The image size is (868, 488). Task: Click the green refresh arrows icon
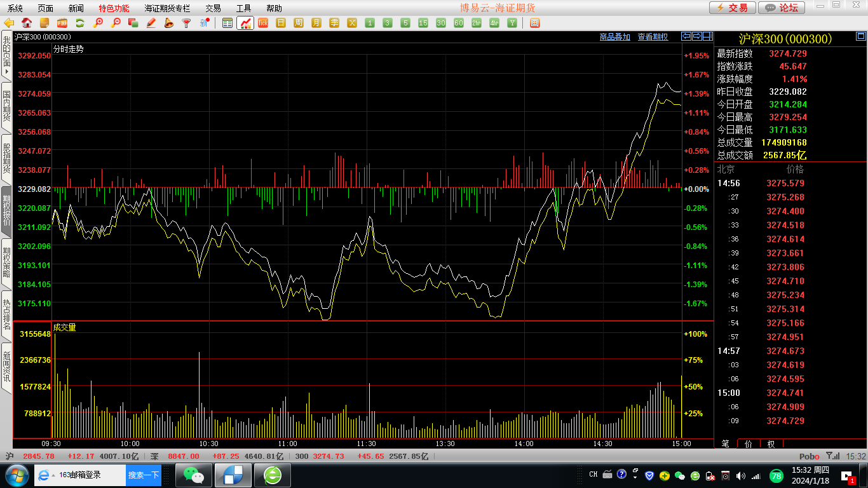(80, 23)
